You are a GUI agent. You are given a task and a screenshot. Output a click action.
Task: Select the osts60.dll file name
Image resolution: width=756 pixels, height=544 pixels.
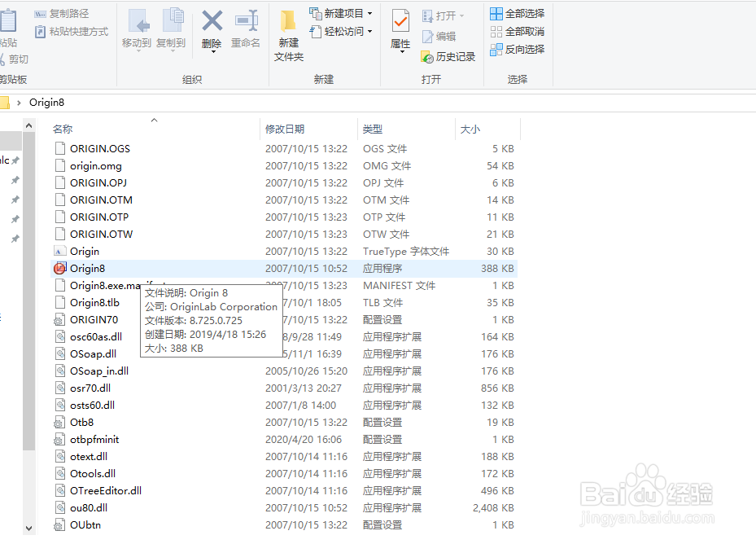pos(92,406)
